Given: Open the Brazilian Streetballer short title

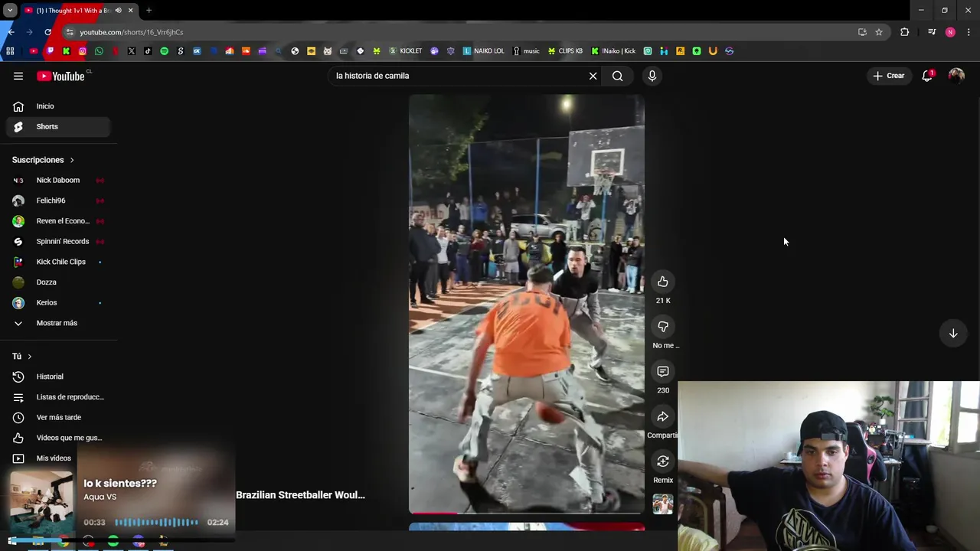Looking at the screenshot, I should tap(300, 495).
